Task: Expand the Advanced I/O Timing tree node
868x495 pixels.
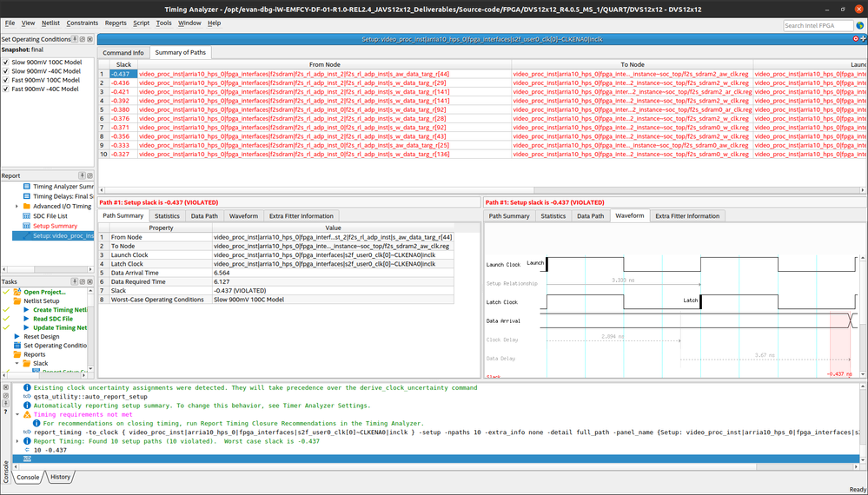Action: 17,207
